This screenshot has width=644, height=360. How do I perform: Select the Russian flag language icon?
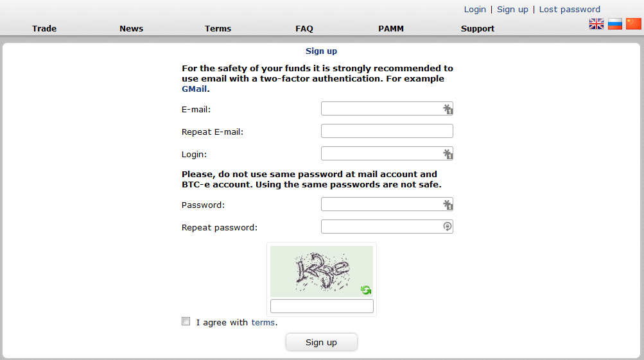615,24
